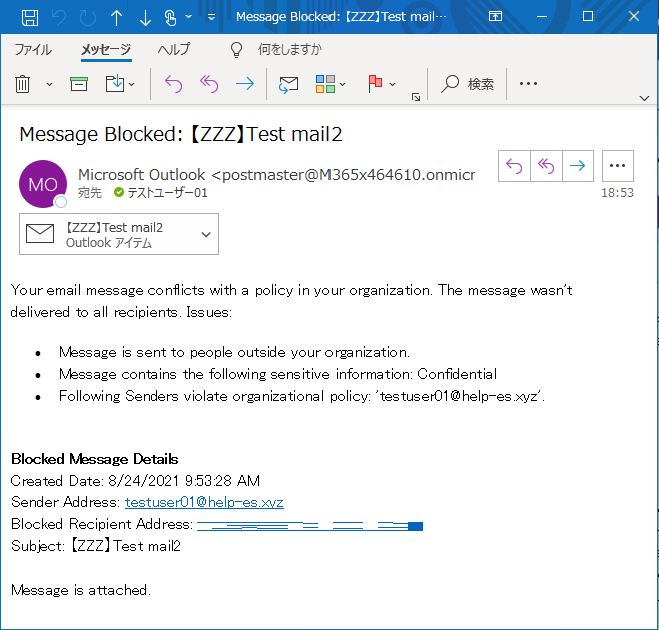Open the follow-up flag dropdown
The image size is (659, 630).
[382, 84]
